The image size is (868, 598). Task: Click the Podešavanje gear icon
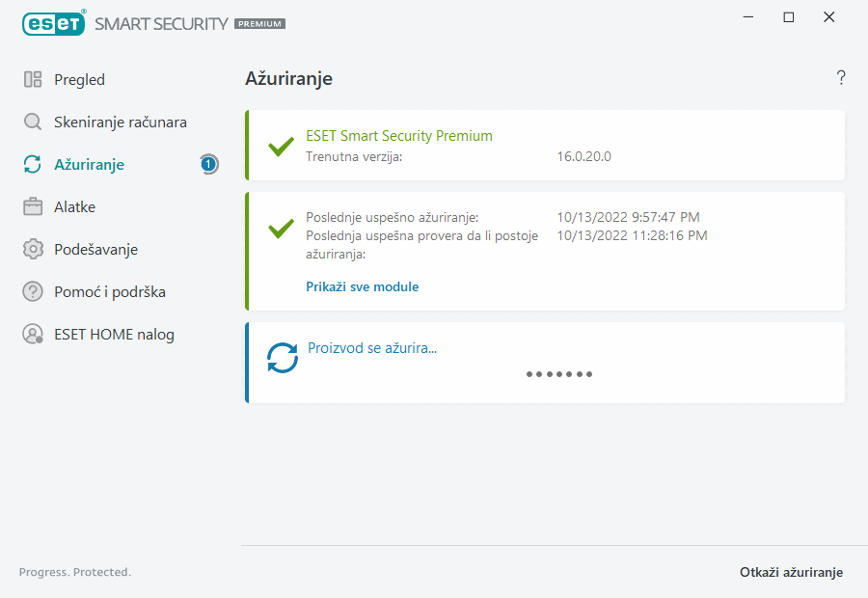[x=33, y=250]
